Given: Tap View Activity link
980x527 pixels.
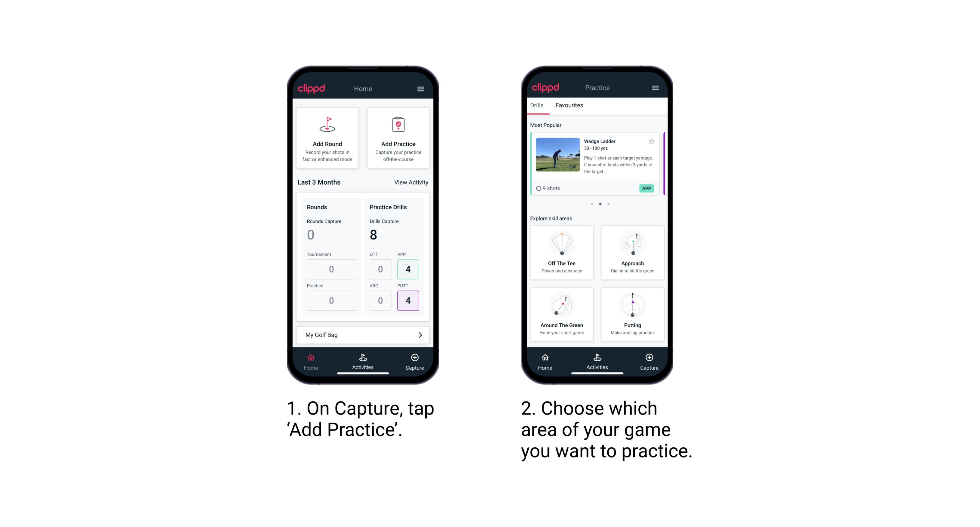Looking at the screenshot, I should pyautogui.click(x=411, y=182).
